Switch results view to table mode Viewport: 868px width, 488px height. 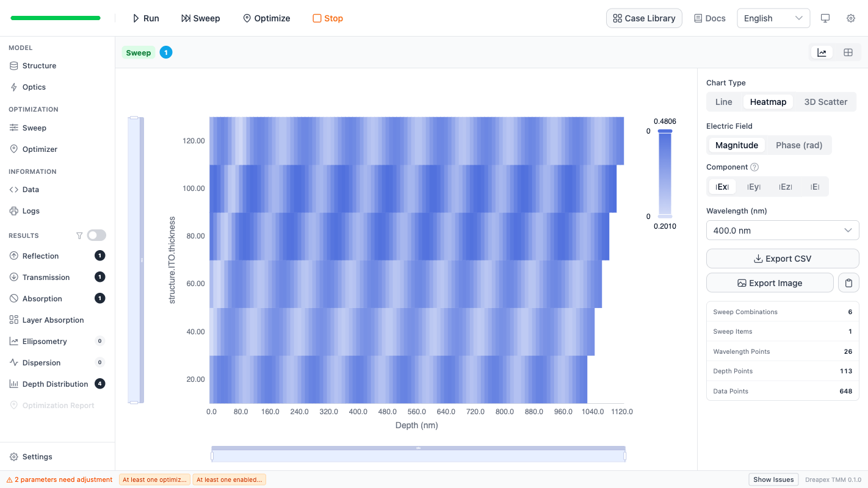tap(848, 52)
